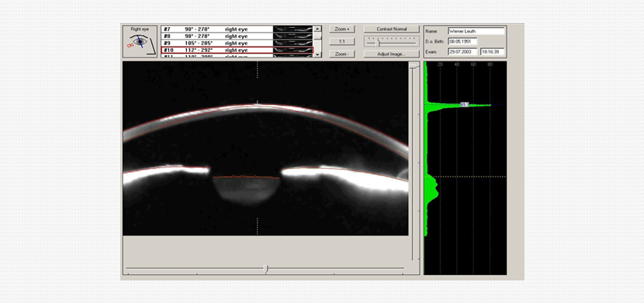Click the Zoom + button
This screenshot has height=303, width=644.
341,30
